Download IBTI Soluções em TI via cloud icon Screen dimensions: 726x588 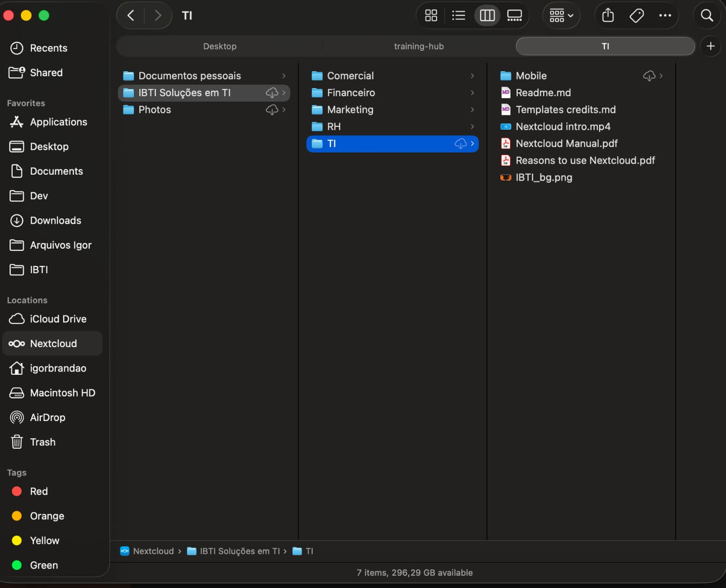pyautogui.click(x=272, y=93)
